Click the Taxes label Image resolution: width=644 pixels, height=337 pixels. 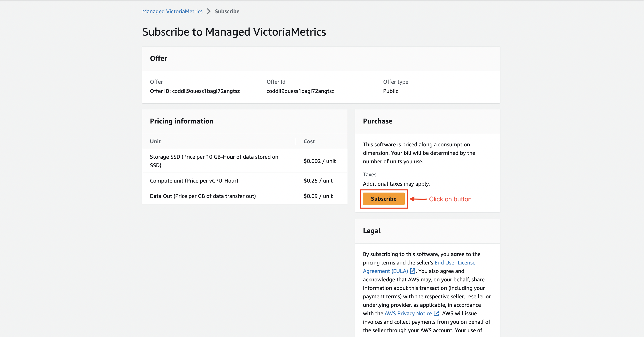tap(369, 174)
